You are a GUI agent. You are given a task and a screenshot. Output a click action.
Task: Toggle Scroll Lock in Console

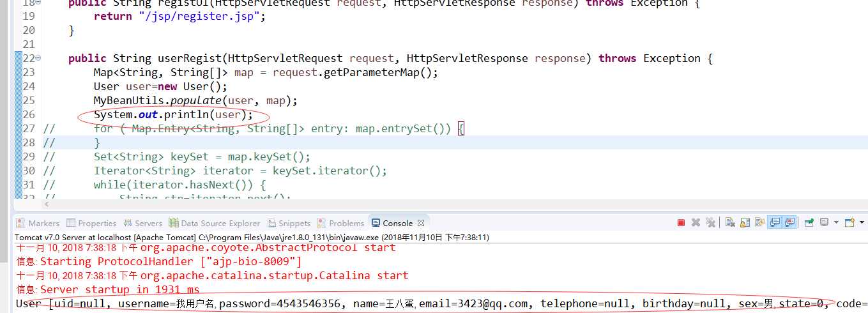click(745, 222)
